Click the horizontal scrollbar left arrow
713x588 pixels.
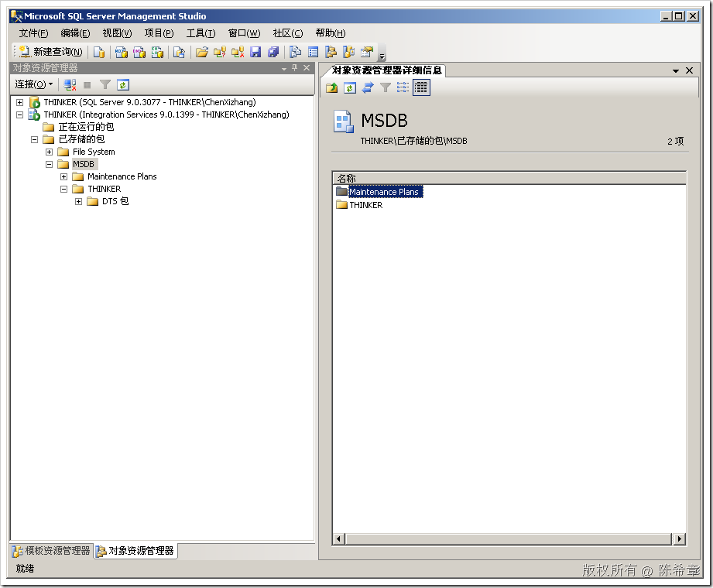coord(339,539)
